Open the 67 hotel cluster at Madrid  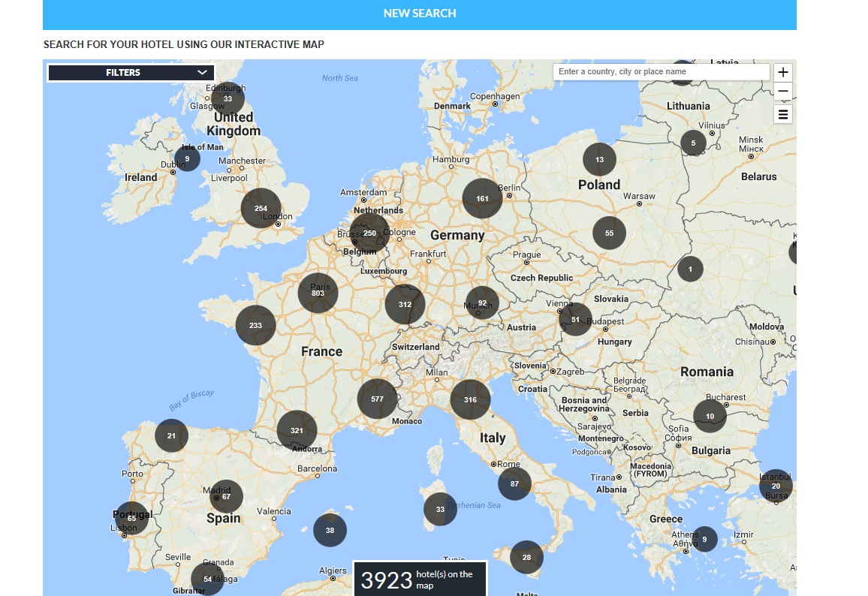[226, 496]
